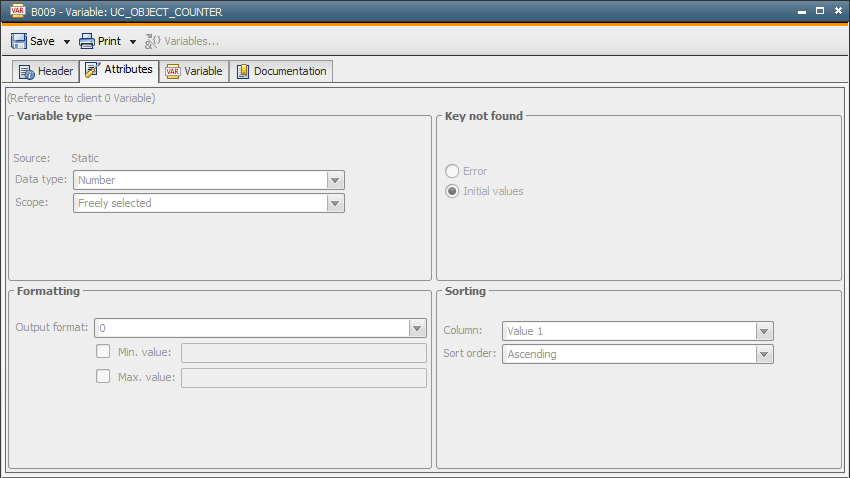Click the Documentation tab book icon
This screenshot has height=478, width=850.
tap(243, 72)
